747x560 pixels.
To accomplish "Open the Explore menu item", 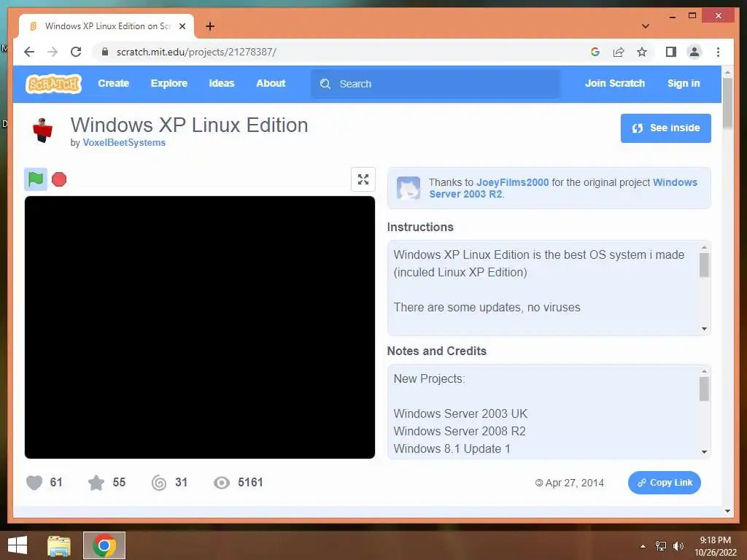I will click(x=169, y=83).
